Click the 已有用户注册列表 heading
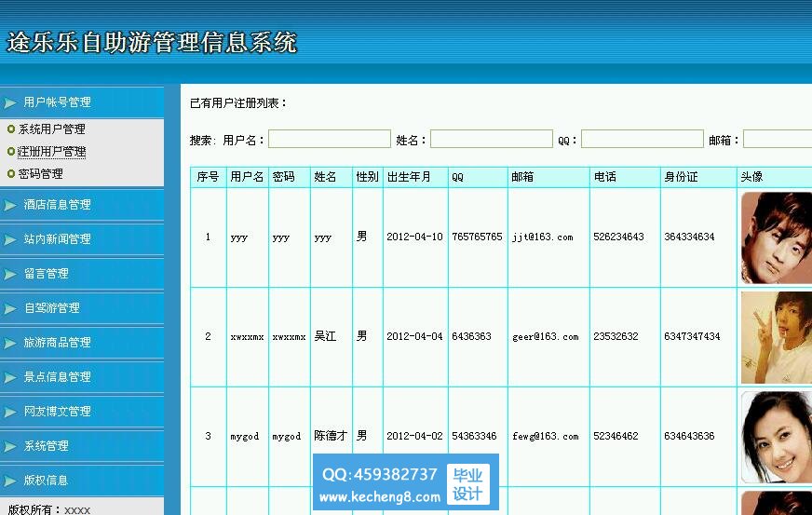Screen dimensions: 812x515 pos(238,103)
